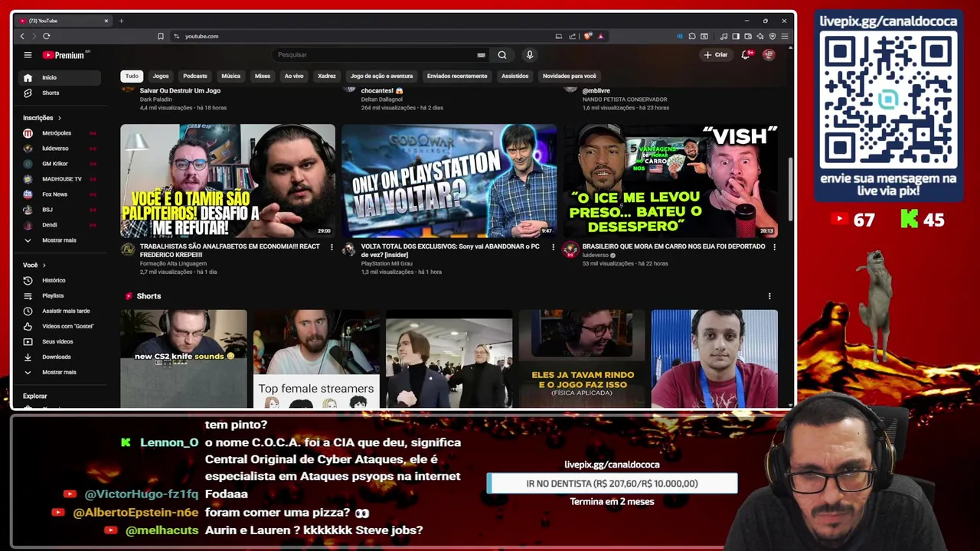Select Novidades para você chip
This screenshot has width=980, height=551.
click(x=570, y=76)
